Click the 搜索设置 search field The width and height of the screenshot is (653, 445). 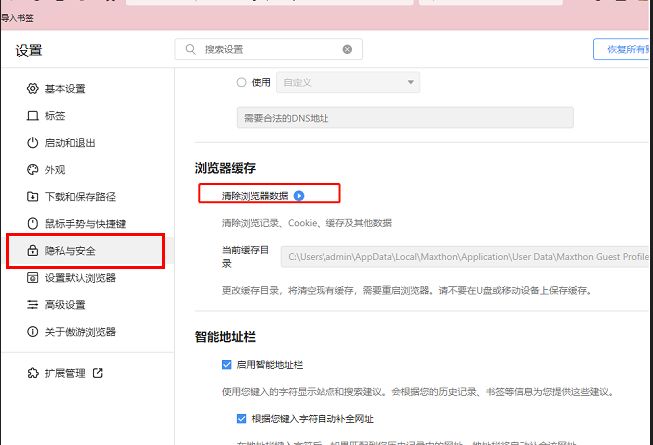pyautogui.click(x=265, y=49)
